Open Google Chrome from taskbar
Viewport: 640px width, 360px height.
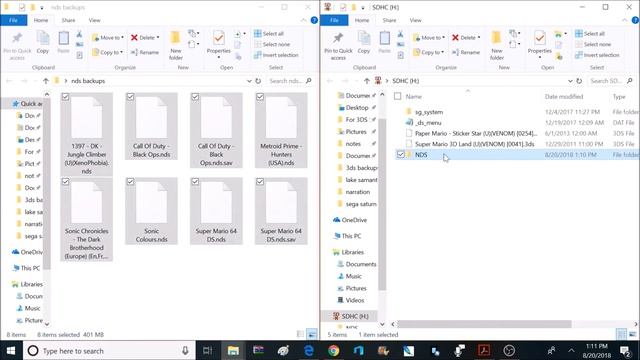(x=333, y=350)
